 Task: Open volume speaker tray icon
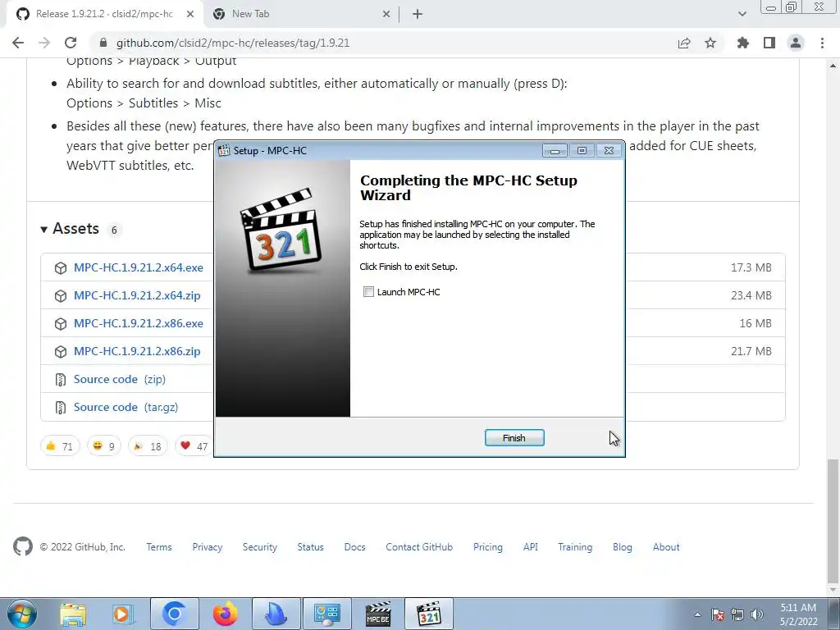(757, 614)
